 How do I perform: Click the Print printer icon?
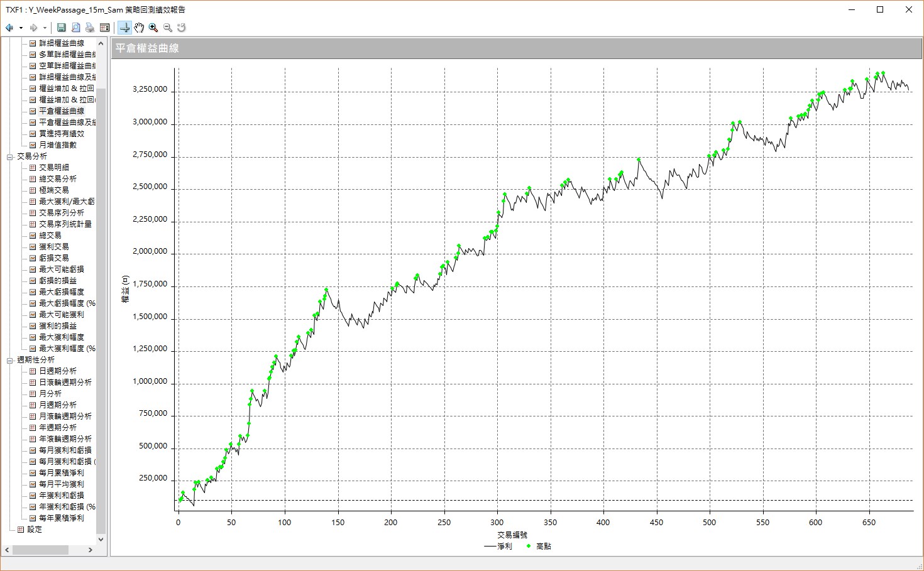(90, 28)
